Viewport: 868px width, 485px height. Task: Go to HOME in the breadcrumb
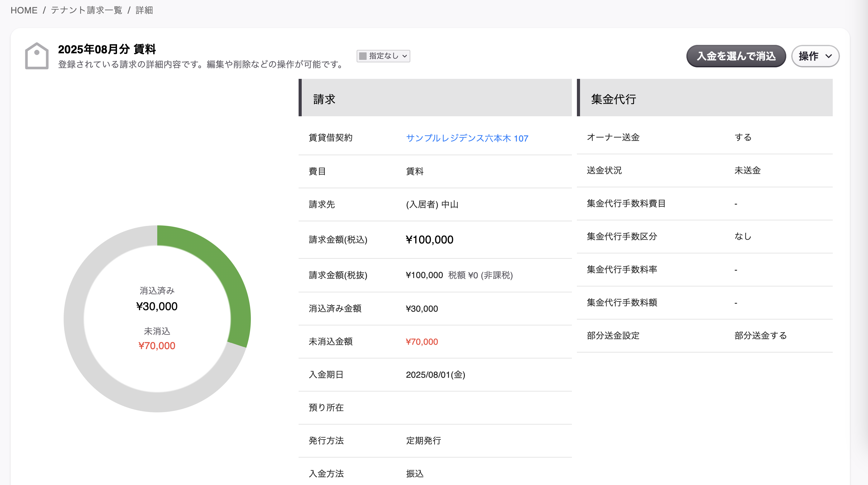[x=24, y=10]
